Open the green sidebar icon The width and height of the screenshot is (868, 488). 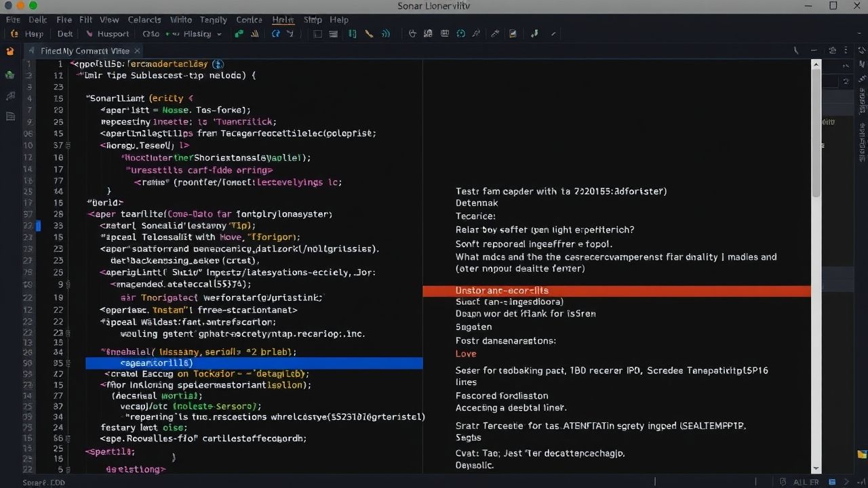click(x=10, y=75)
